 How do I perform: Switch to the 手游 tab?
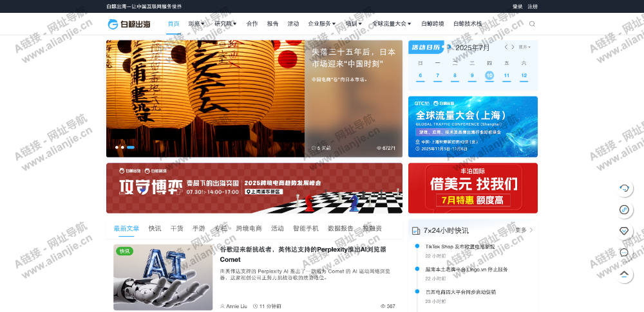[x=199, y=228]
